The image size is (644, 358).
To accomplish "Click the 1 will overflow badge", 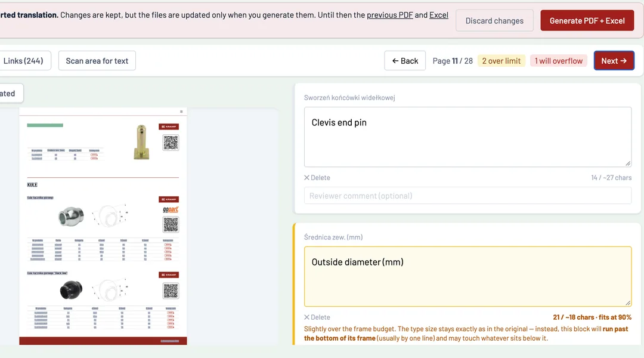I will [x=559, y=61].
